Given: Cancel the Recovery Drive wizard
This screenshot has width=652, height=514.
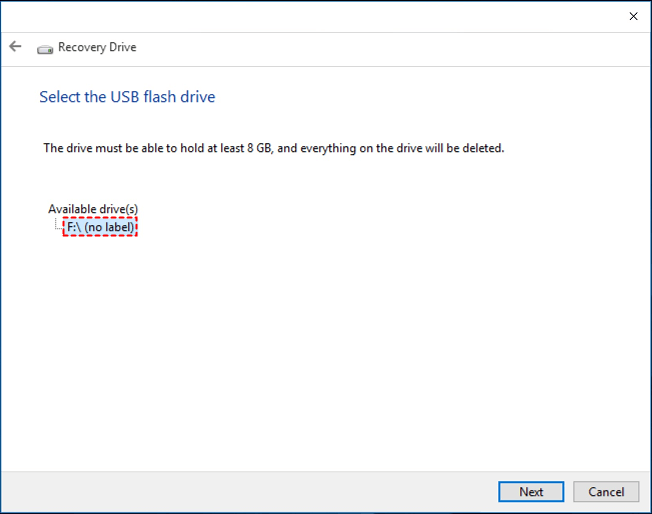Looking at the screenshot, I should tap(606, 491).
